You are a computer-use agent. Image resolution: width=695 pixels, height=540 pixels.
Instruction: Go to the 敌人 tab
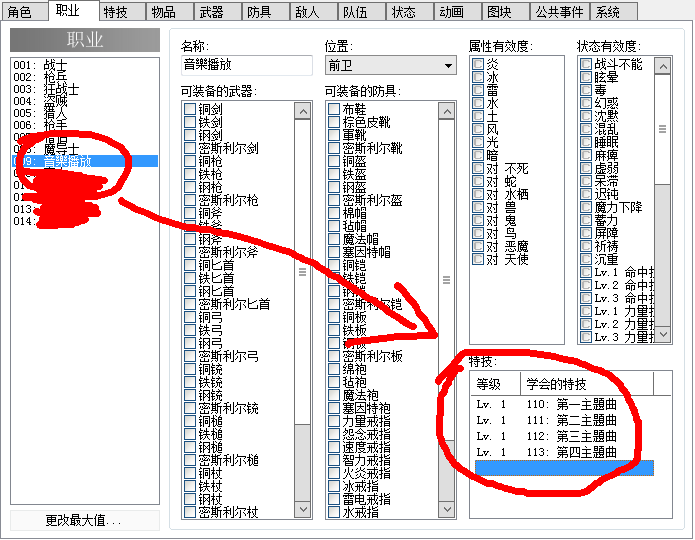pyautogui.click(x=313, y=12)
